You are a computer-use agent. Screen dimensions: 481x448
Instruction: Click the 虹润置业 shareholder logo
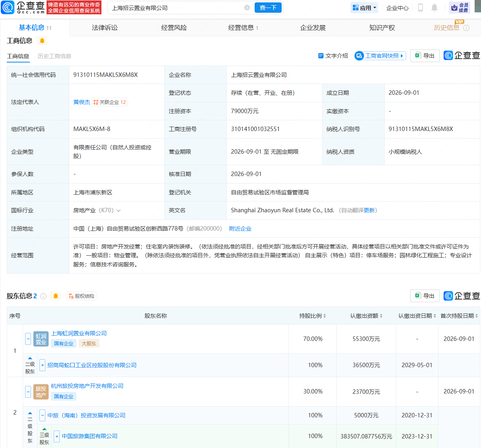41,339
